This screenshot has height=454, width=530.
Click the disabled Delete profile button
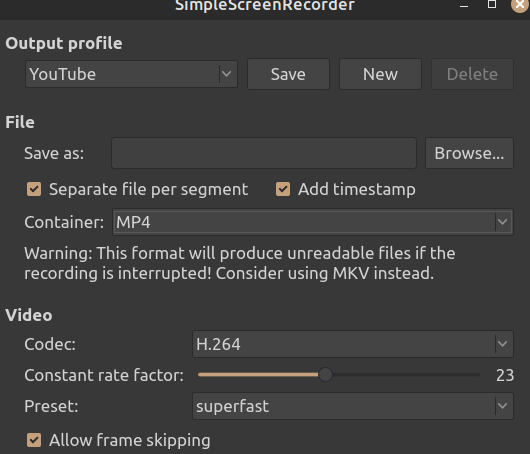pos(472,74)
